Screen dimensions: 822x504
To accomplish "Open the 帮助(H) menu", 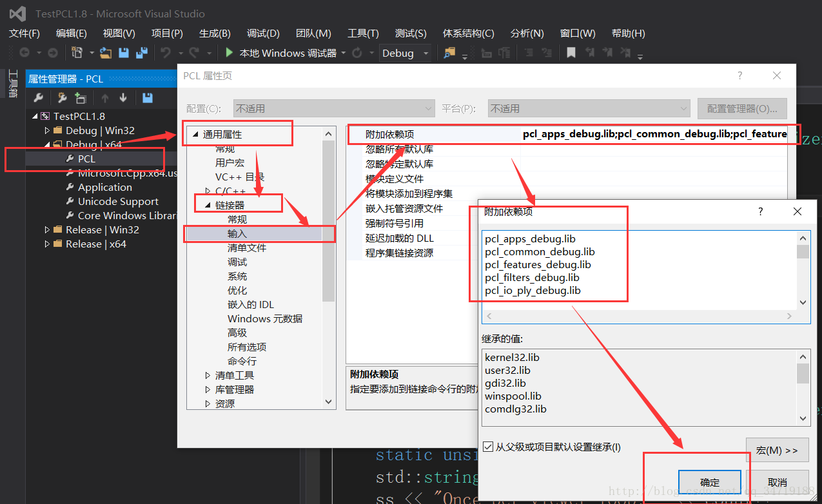I will click(629, 33).
